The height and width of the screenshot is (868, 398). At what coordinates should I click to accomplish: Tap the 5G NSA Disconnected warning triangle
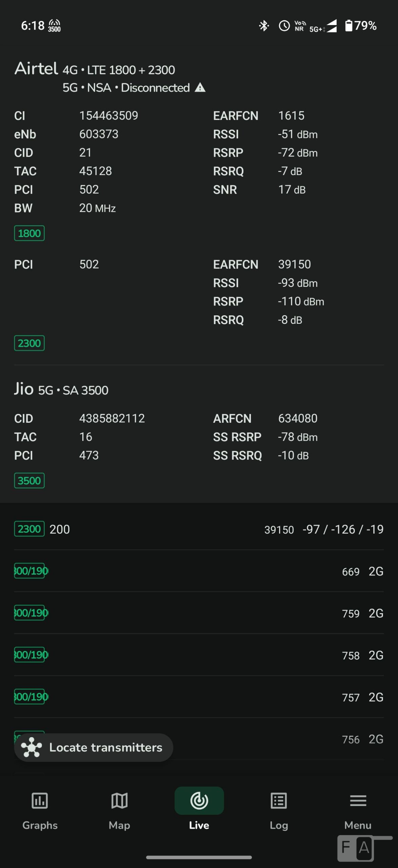pos(200,88)
